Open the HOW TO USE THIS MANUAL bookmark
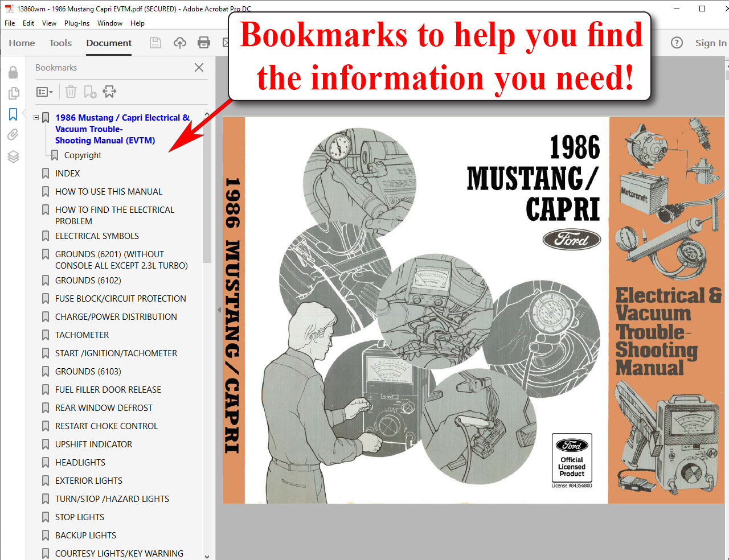 [109, 192]
